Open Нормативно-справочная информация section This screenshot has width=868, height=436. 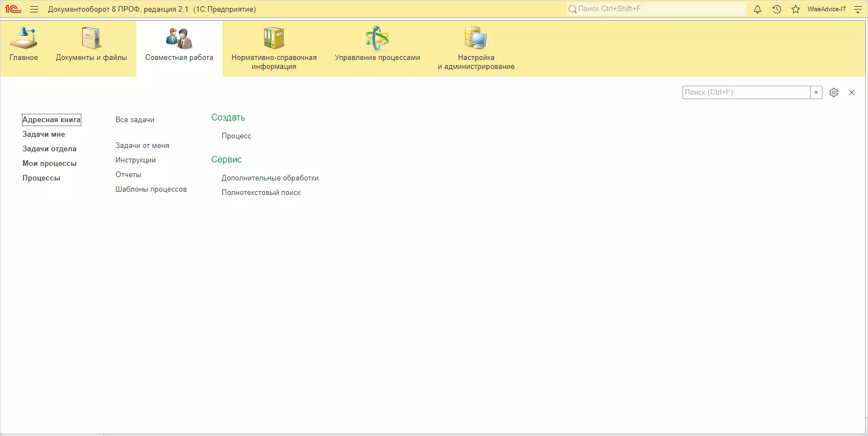tap(274, 49)
